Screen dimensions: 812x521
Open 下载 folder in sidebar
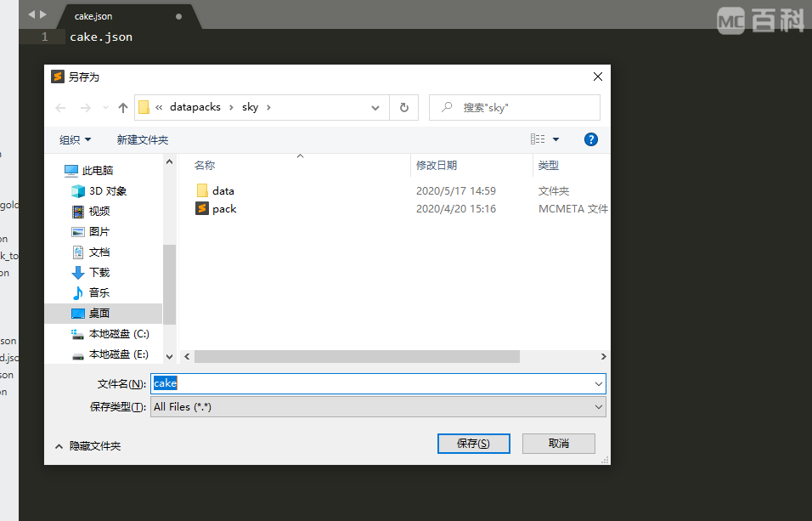click(99, 273)
